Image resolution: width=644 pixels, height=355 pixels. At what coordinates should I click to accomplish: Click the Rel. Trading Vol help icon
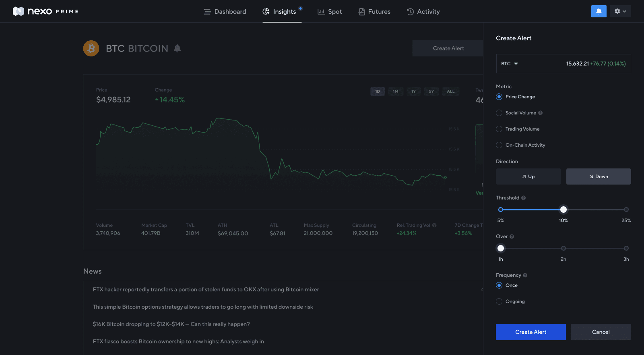[x=434, y=225]
